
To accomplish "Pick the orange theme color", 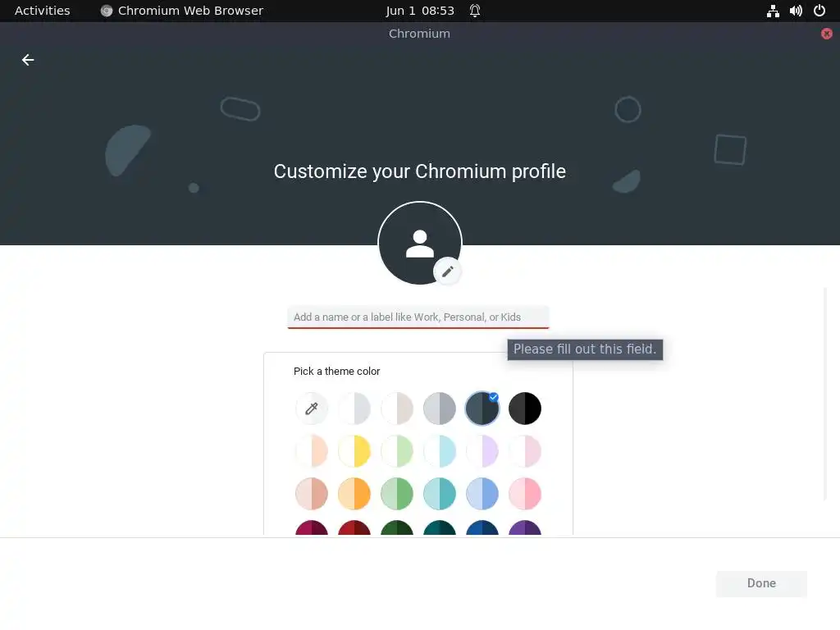I will point(354,494).
